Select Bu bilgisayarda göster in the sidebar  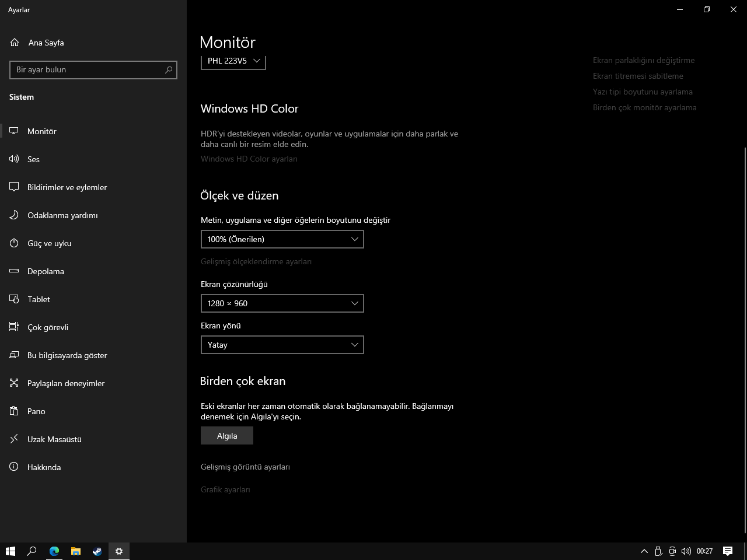coord(93,355)
